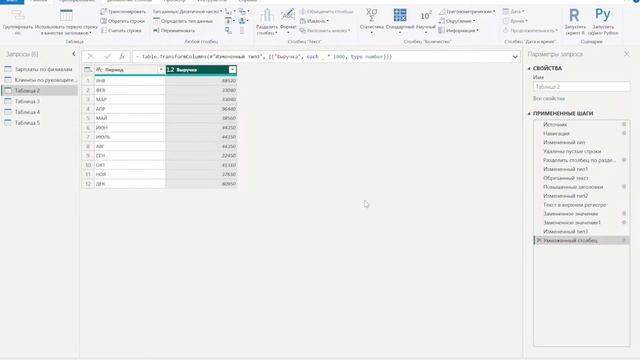Viewport: 640px width, 360px height.
Task: Click the formula bar confirm checkmark icon
Action: click(x=107, y=56)
